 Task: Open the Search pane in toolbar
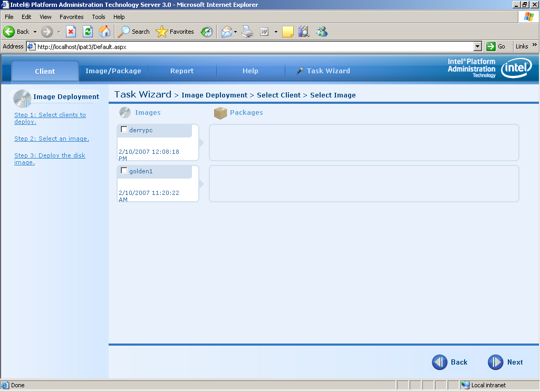point(133,32)
